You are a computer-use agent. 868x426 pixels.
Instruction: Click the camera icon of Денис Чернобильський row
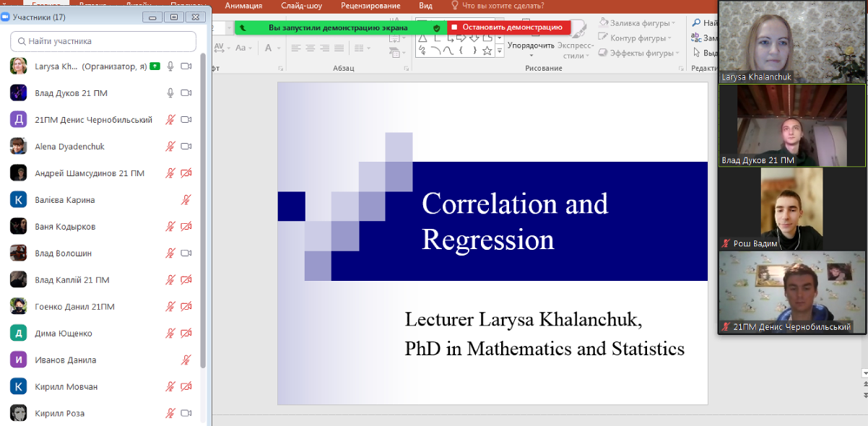[x=186, y=120]
